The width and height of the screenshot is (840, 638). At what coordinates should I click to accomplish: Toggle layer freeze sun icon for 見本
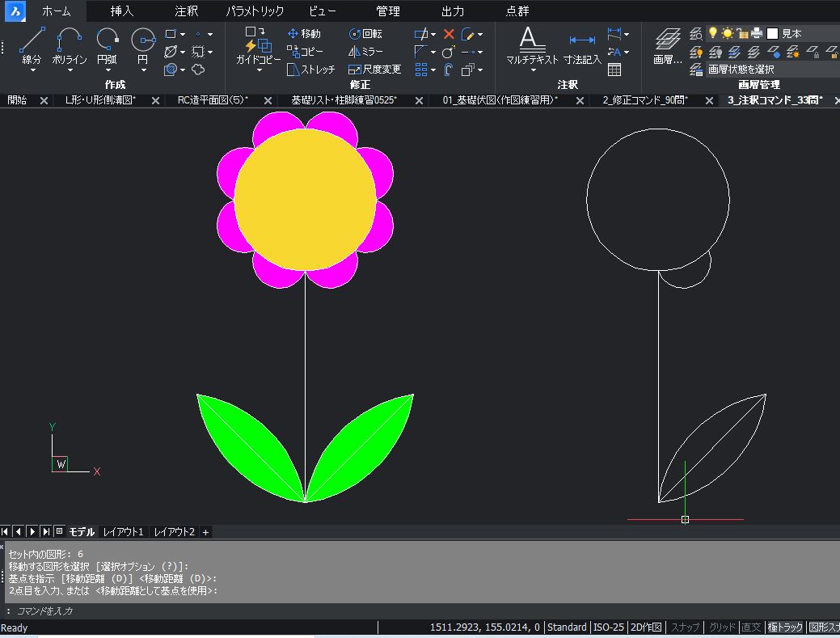pyautogui.click(x=727, y=33)
